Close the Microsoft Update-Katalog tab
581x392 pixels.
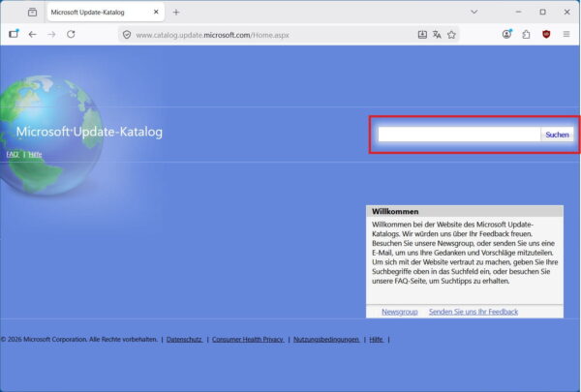(x=156, y=12)
